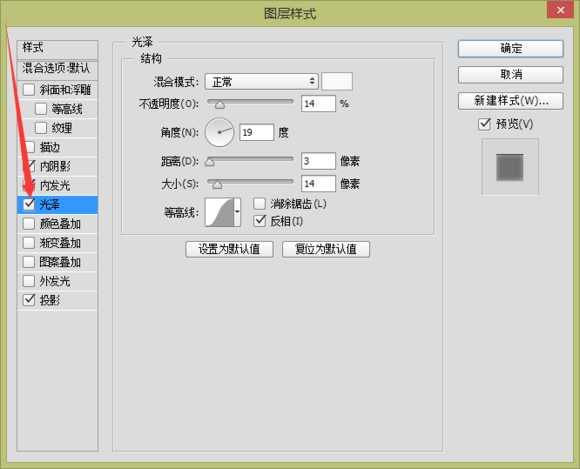Select the 样式 header in the list
This screenshot has height=469, width=580.
coord(57,49)
